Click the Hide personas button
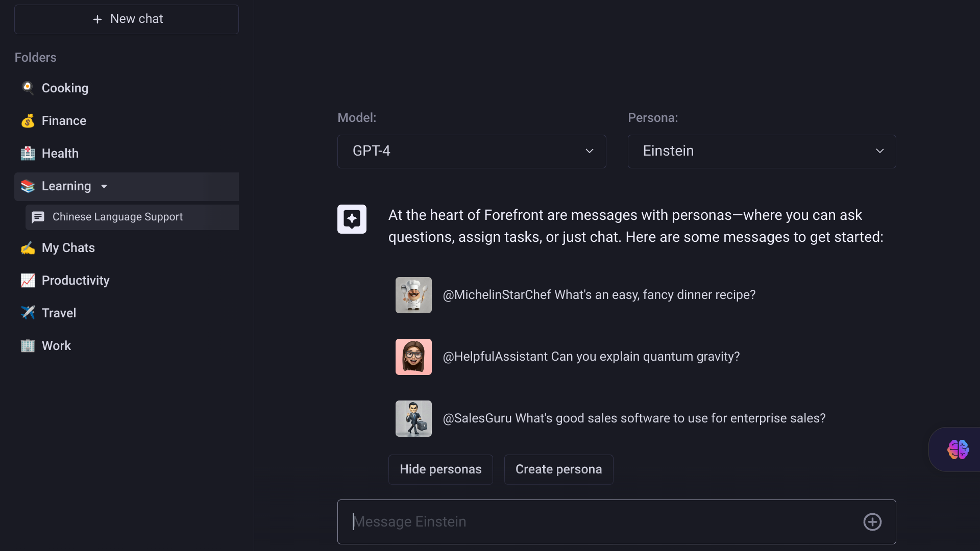This screenshot has height=551, width=980. click(440, 469)
